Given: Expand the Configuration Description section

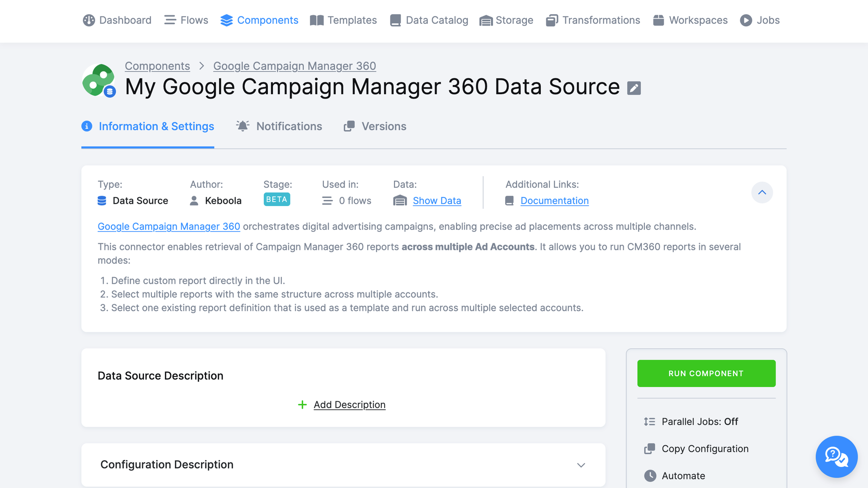Looking at the screenshot, I should [581, 465].
